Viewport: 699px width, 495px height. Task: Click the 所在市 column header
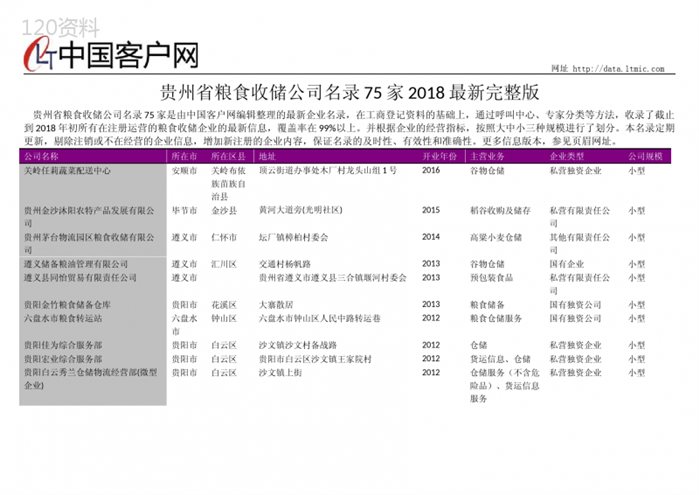pos(185,157)
